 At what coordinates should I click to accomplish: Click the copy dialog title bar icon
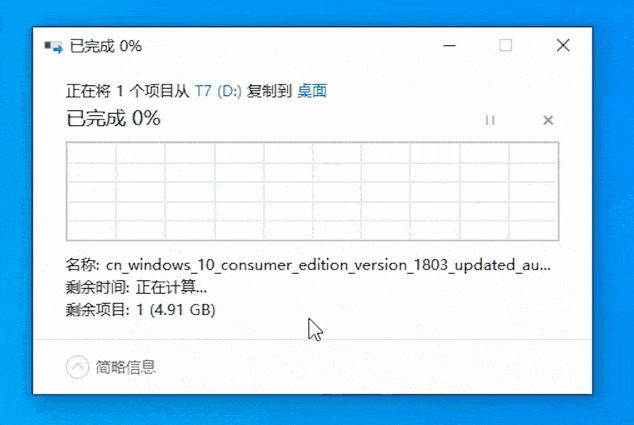53,47
